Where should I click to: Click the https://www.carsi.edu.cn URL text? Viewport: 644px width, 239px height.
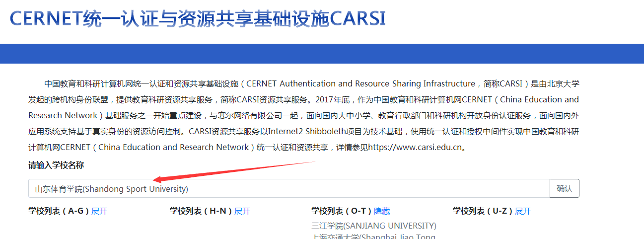point(415,148)
